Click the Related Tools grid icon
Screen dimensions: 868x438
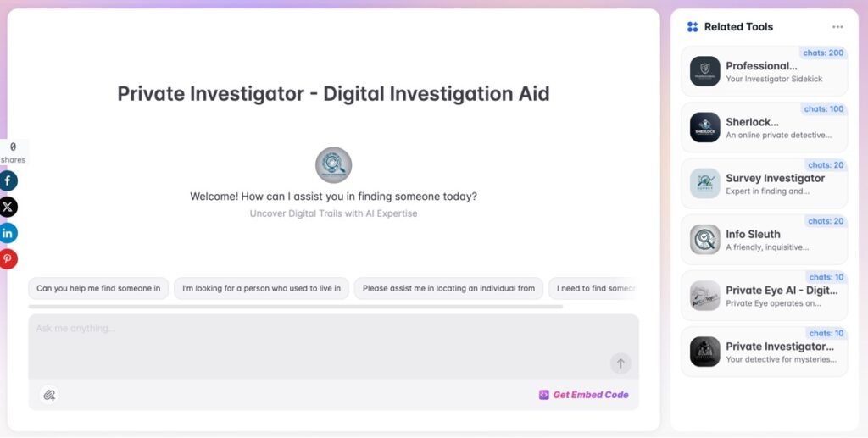[x=693, y=26]
